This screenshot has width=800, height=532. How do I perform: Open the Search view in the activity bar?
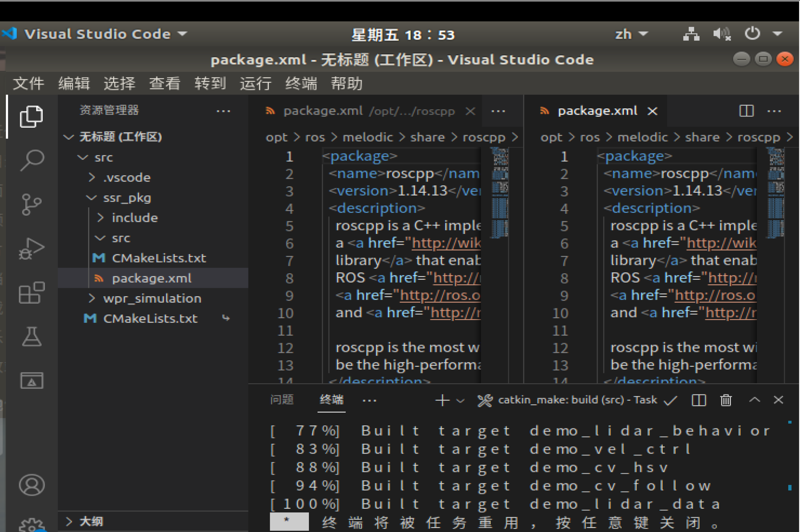[32, 160]
